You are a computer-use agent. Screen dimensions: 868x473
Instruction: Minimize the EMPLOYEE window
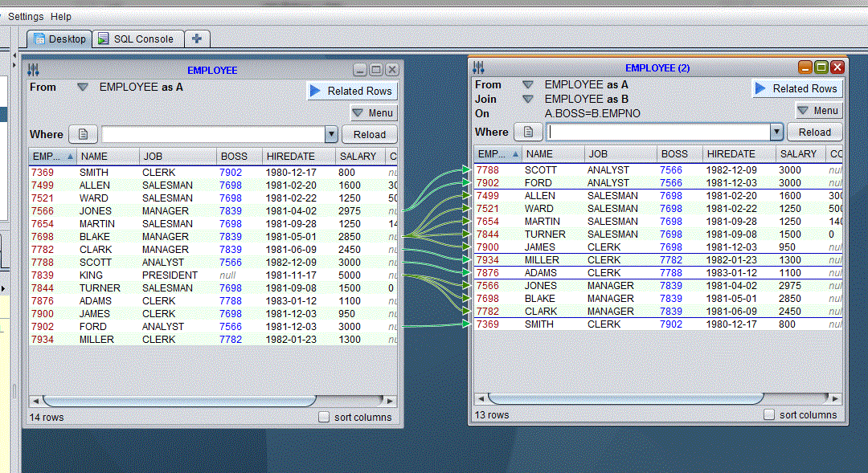(360, 70)
